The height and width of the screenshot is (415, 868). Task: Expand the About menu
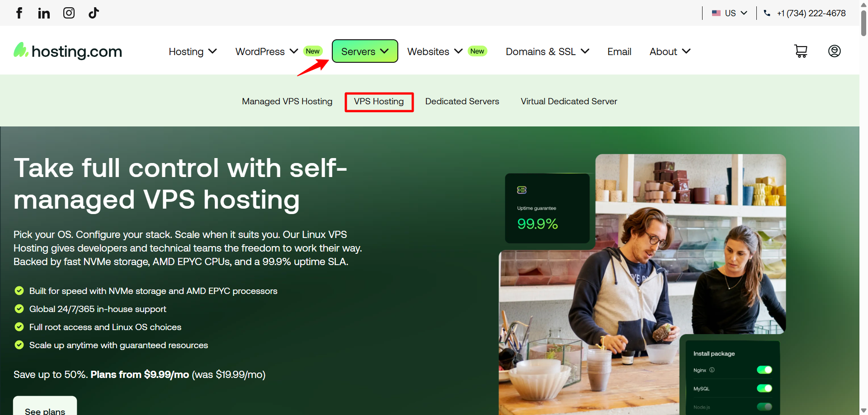[x=670, y=51]
